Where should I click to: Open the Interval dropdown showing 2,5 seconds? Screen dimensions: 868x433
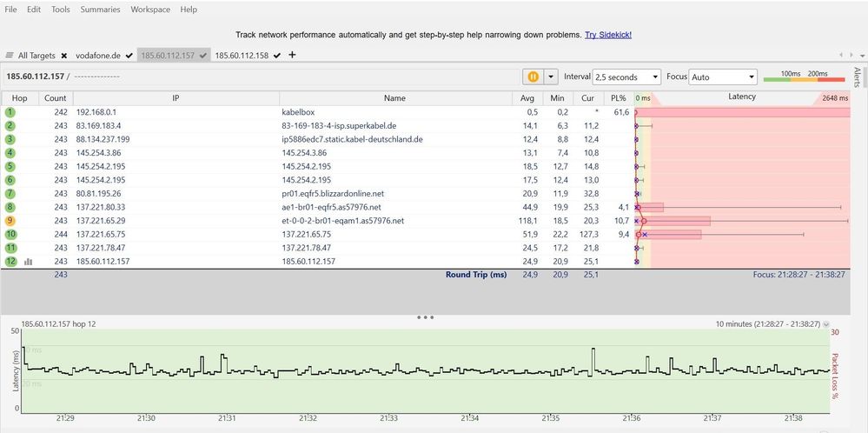click(626, 77)
